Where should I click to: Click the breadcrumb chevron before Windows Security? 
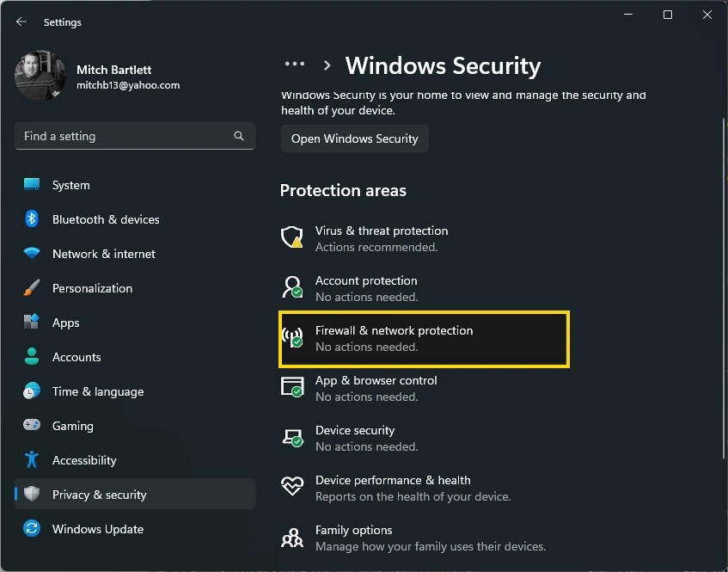pos(327,65)
